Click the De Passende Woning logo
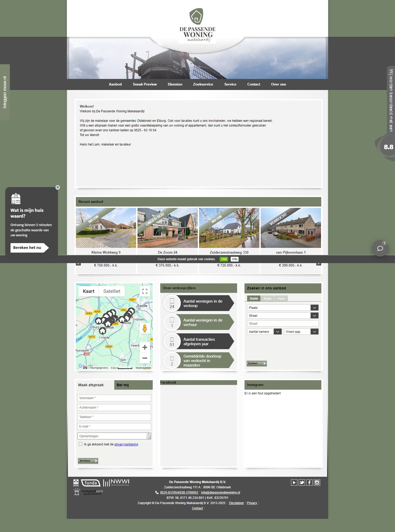This screenshot has width=395, height=532. [x=197, y=26]
